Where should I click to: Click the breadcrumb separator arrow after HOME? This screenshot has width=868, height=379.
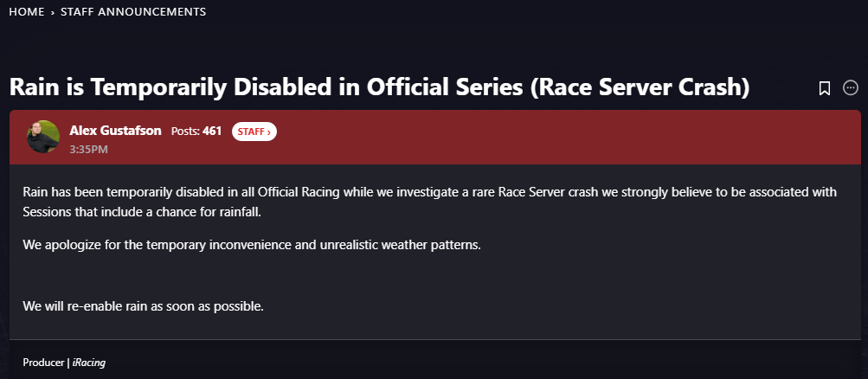click(53, 12)
